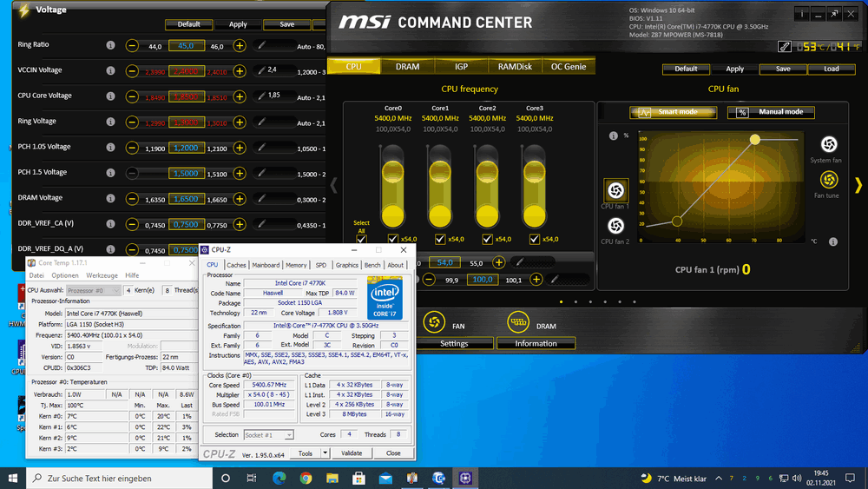Click the info icon for CPU Core Voltage

tap(111, 96)
